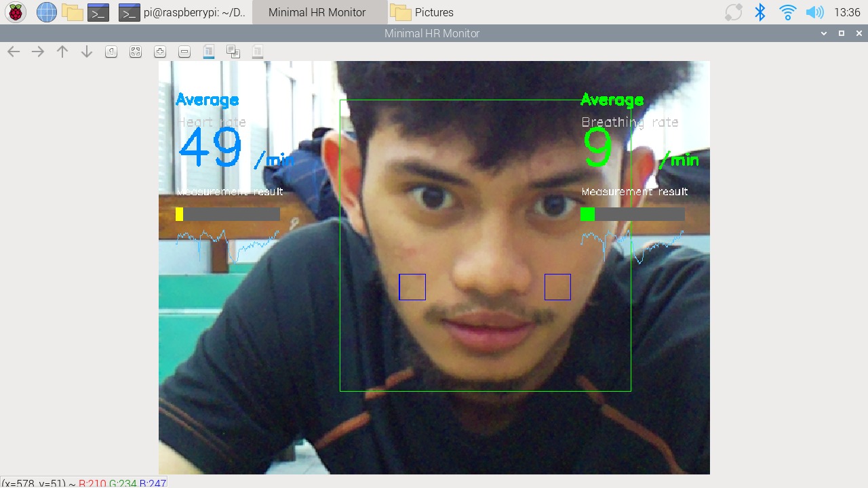Select the Minimal HR Monitor taskbar entry
The width and height of the screenshot is (868, 488).
pos(317,12)
